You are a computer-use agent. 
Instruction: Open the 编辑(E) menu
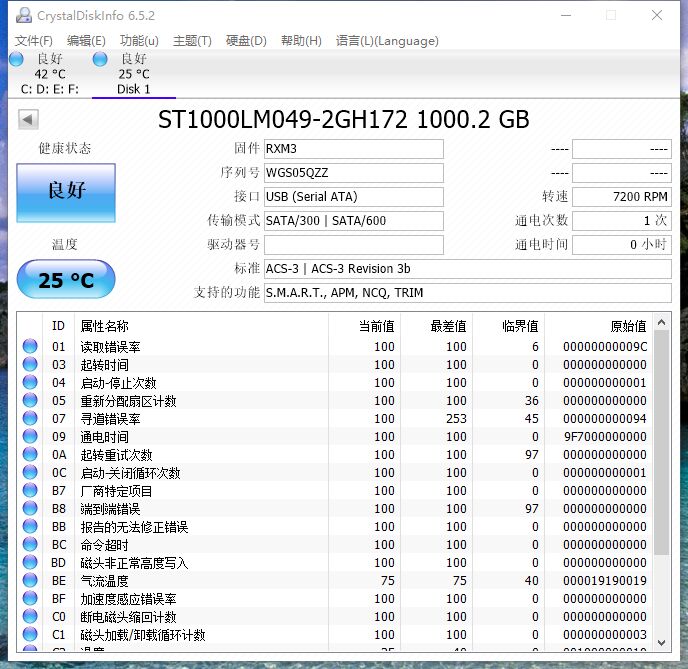(x=86, y=41)
